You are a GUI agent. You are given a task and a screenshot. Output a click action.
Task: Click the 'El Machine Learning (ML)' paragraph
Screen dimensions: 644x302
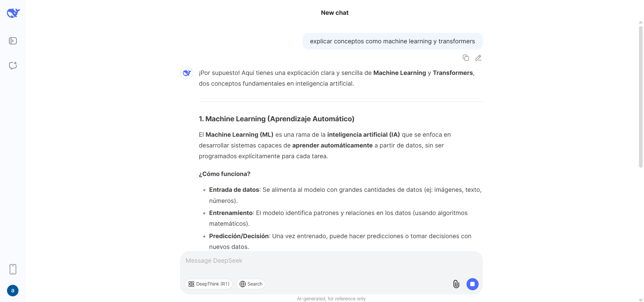click(x=325, y=145)
